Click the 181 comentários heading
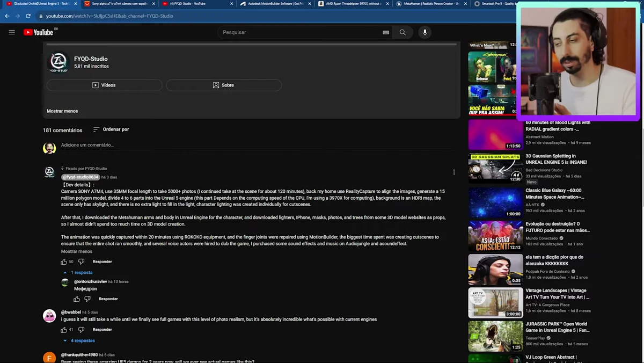The width and height of the screenshot is (644, 363). [63, 130]
